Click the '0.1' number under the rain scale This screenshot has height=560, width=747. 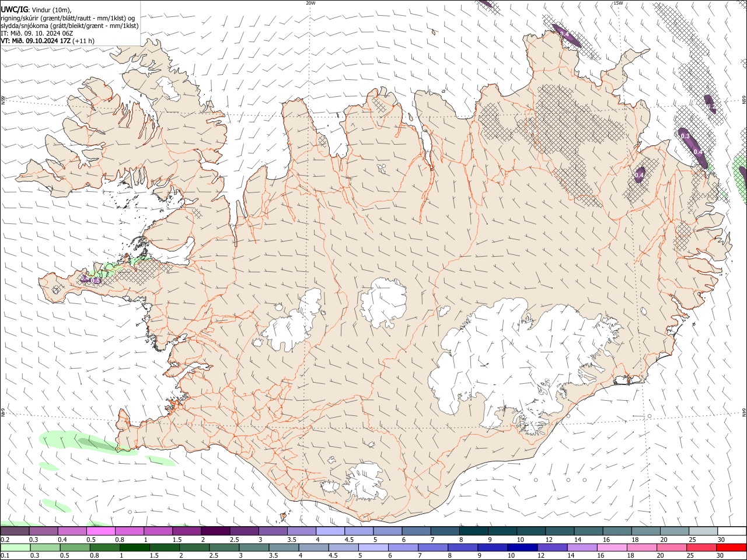point(4,555)
